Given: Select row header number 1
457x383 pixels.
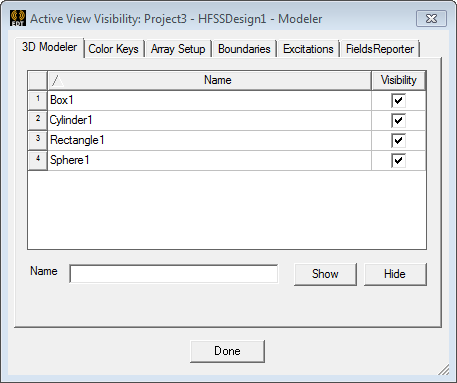Looking at the screenshot, I should (38, 100).
